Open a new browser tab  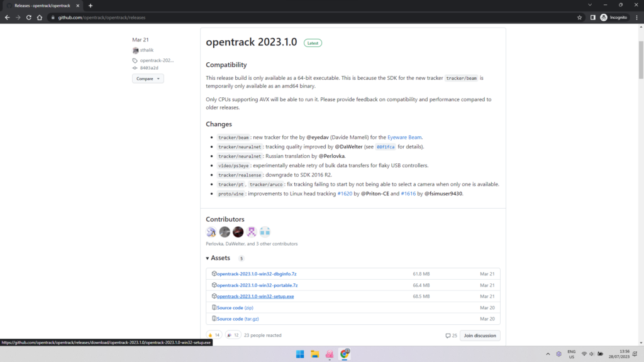[x=91, y=6]
